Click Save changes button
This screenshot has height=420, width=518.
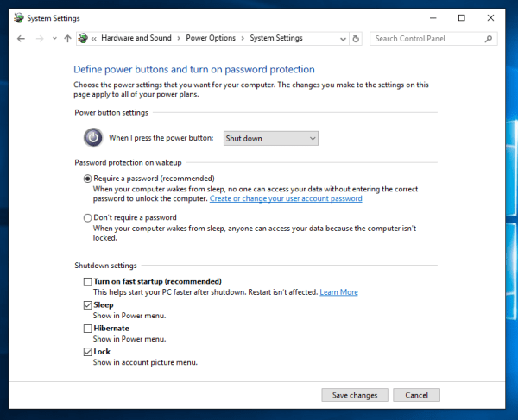coord(355,395)
